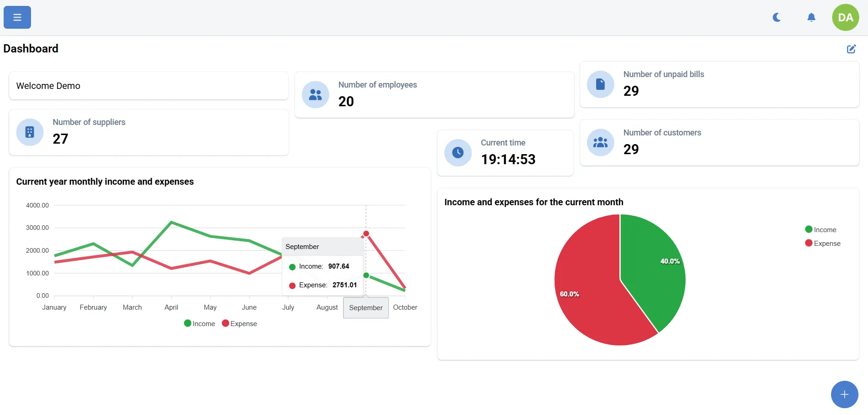Select the highlighted September axis label
Image resolution: width=868 pixels, height=415 pixels.
365,307
